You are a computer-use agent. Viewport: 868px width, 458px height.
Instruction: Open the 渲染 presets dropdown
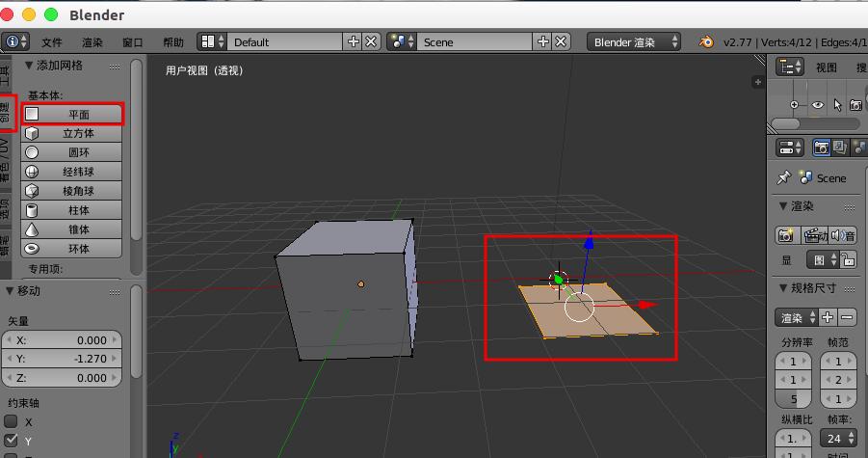(796, 318)
